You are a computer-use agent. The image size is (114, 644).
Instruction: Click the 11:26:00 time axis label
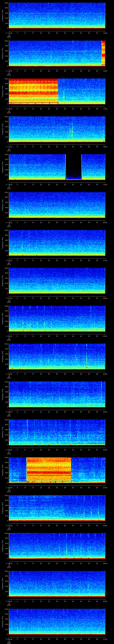pos(9,487)
